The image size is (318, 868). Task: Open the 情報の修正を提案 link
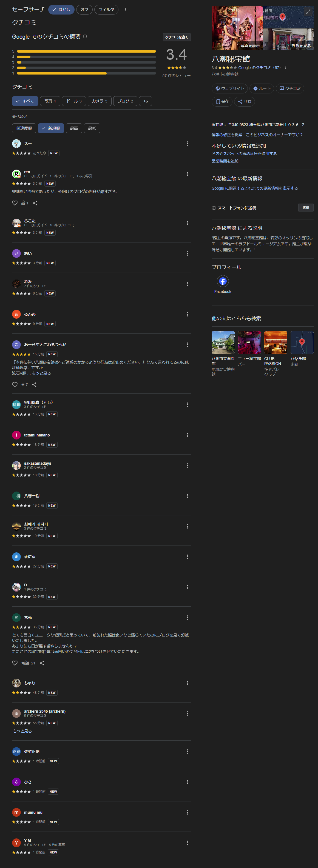(227, 135)
